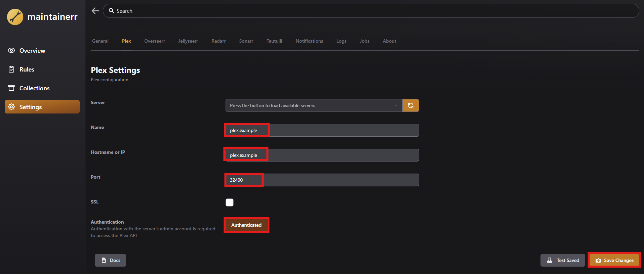644x274 pixels.
Task: Expand the Server selection dropdown
Action: click(314, 105)
